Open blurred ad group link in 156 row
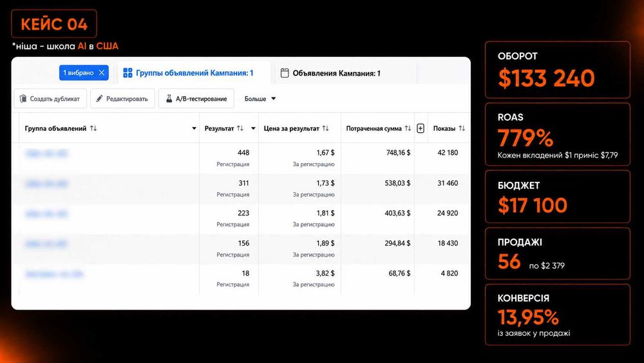Viewport: 644px width, 363px height. (46, 244)
